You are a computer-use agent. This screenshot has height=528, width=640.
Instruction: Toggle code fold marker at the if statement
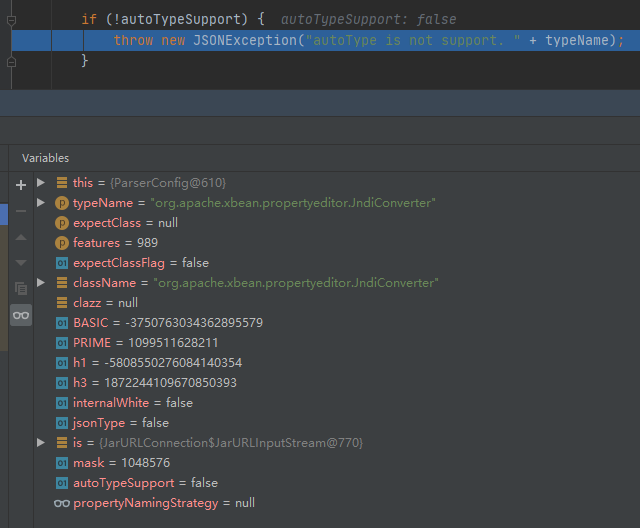tap(11, 19)
